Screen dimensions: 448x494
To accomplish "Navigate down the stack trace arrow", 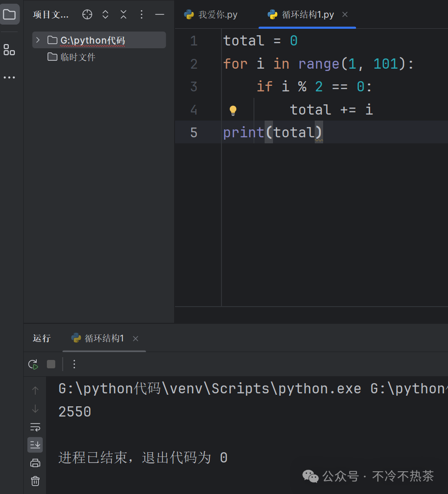I will tap(35, 409).
